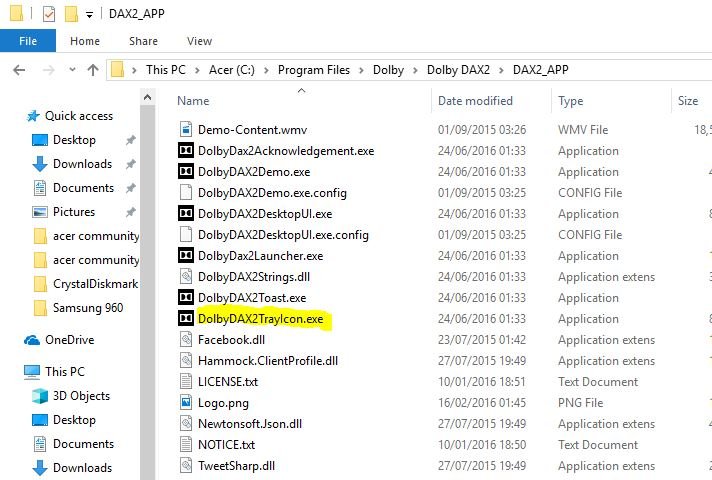Image resolution: width=712 pixels, height=480 pixels.
Task: Expand chevron after Dolby DAX2 breadcrumb
Action: click(501, 70)
